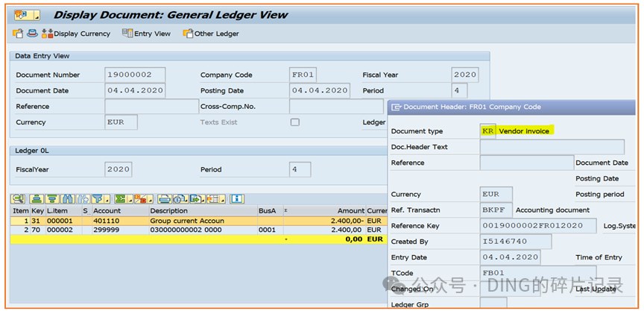Viewport: 644px width, 311px height.
Task: Select account cell 401110
Action: point(120,221)
